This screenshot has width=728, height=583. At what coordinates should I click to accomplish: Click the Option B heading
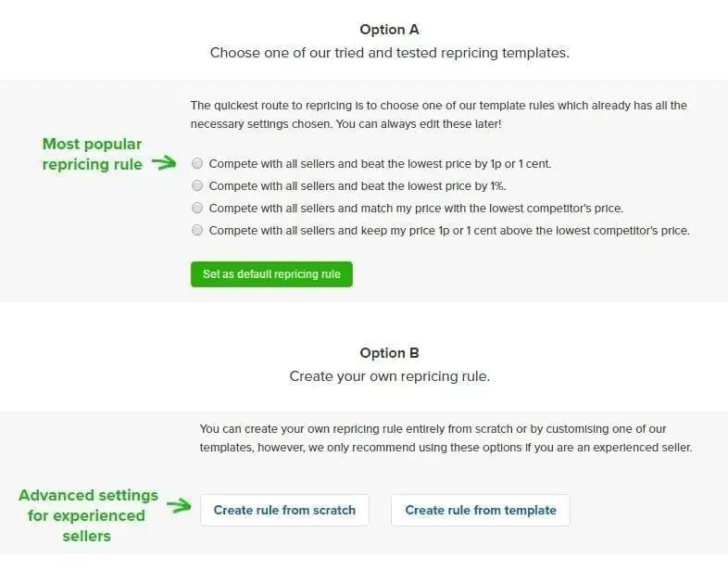click(x=389, y=353)
